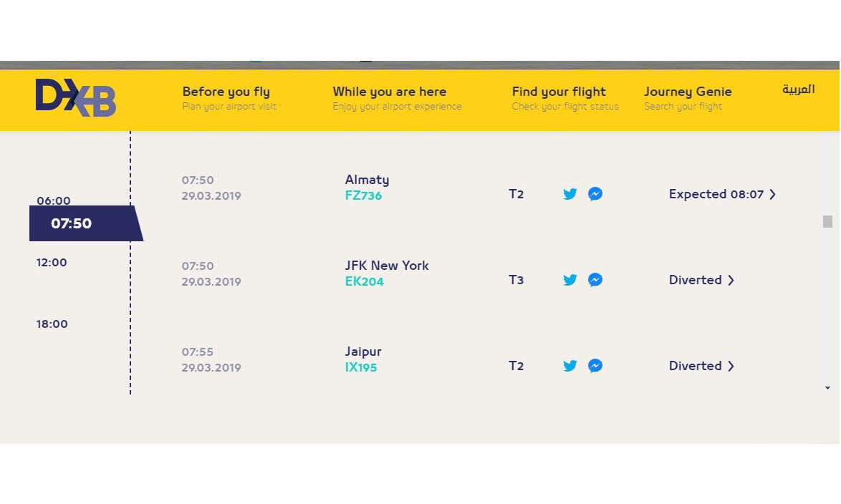Jump to 12:00 on the timeline
The width and height of the screenshot is (841, 504).
[52, 263]
